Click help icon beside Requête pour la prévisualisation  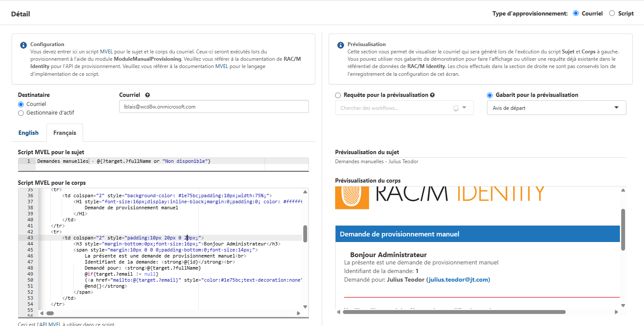[x=432, y=95]
